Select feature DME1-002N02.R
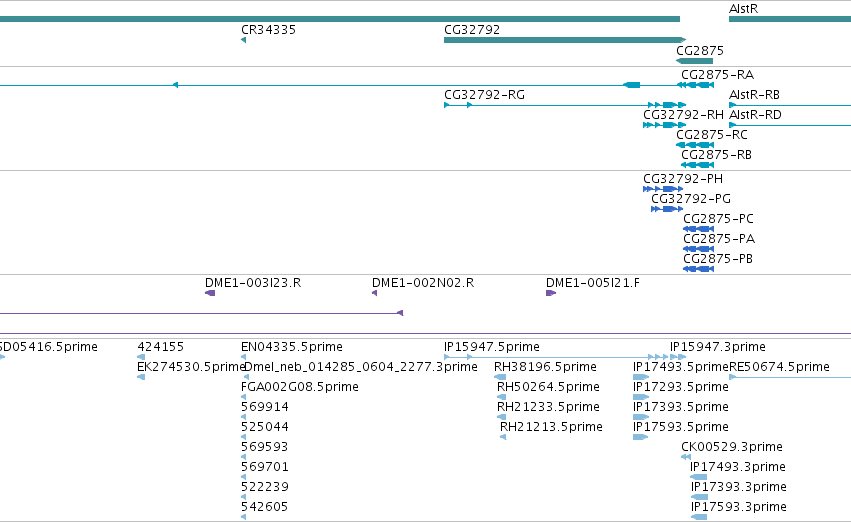Viewport: 851px width, 522px height. pos(423,283)
